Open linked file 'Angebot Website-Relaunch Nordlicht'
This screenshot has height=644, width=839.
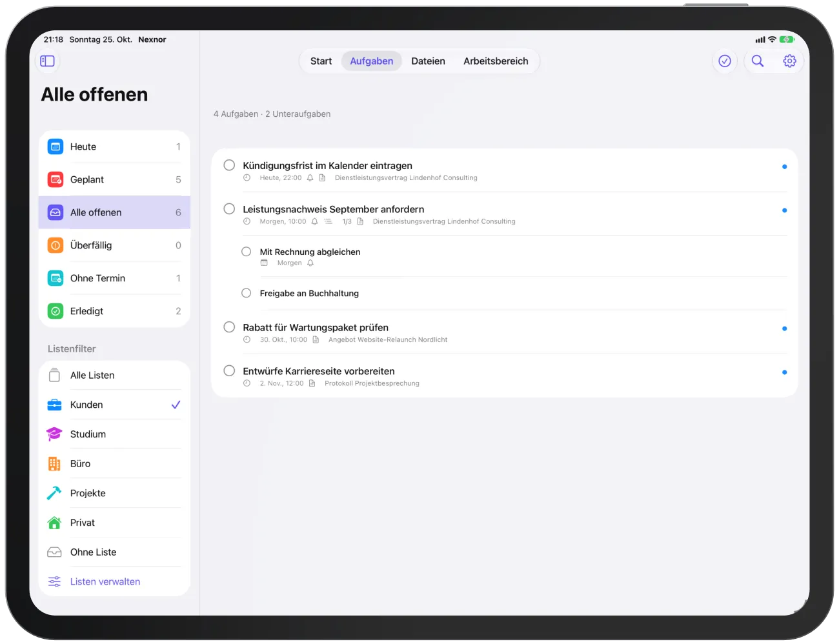point(388,340)
